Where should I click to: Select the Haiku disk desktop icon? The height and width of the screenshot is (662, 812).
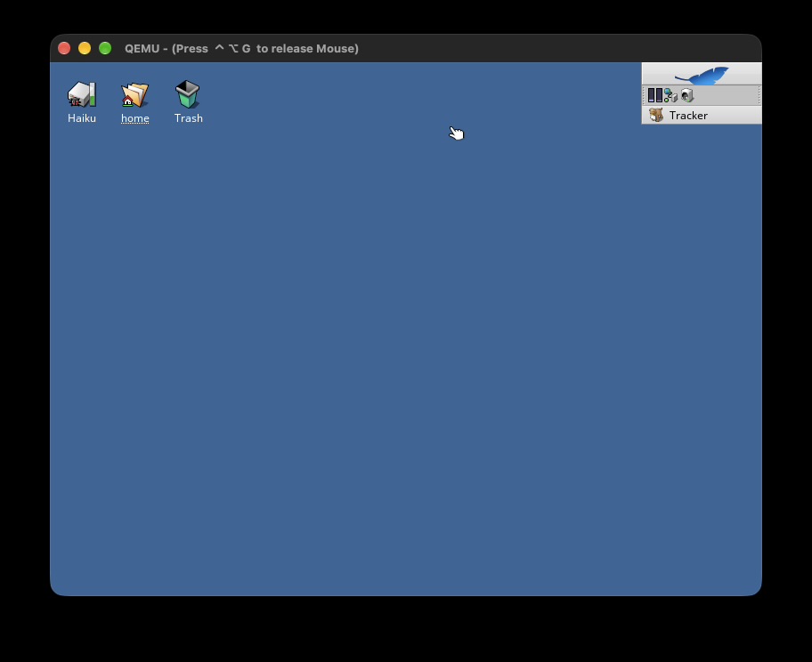pos(82,94)
